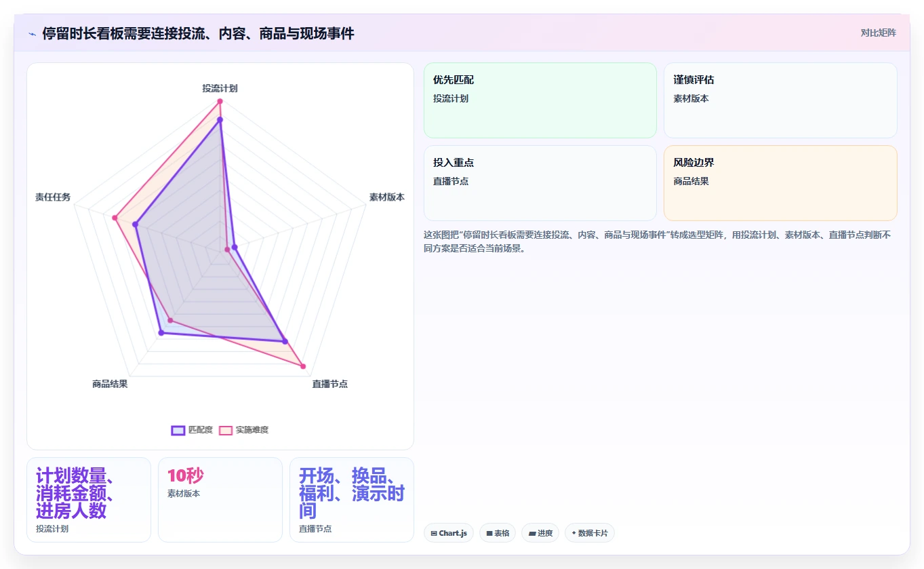The height and width of the screenshot is (569, 924).
Task: Click the purple 匹配度 point on 投流计划 axis
Action: [220, 120]
